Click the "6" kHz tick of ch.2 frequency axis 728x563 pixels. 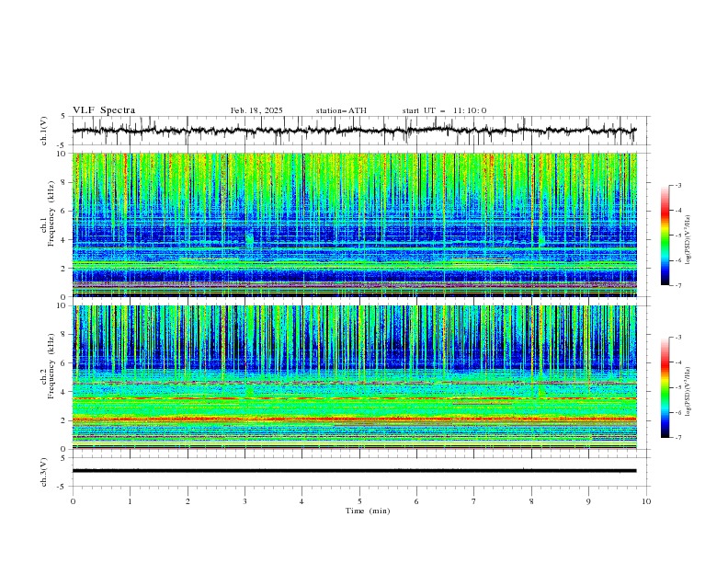click(x=65, y=362)
